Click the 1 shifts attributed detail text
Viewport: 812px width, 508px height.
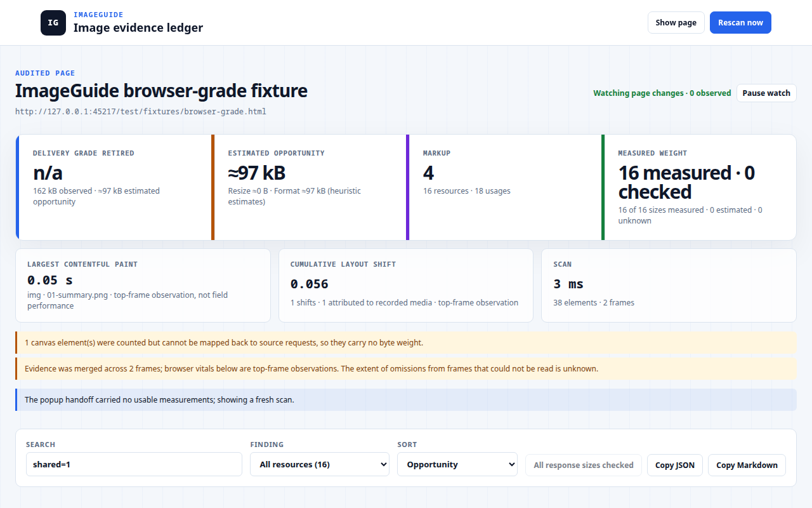click(x=404, y=302)
